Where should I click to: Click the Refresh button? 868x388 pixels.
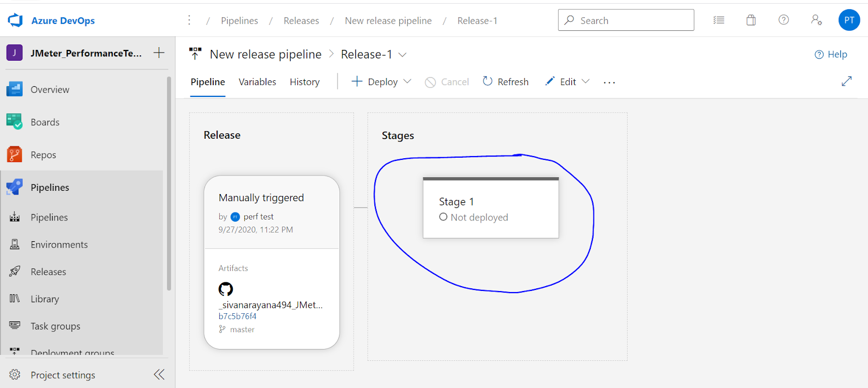(506, 82)
